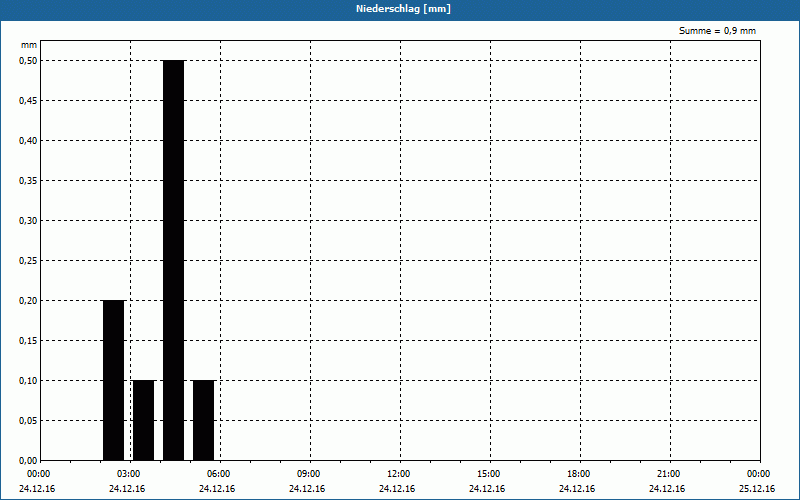Click the 0,15 y-axis value
The image size is (800, 500).
point(28,340)
